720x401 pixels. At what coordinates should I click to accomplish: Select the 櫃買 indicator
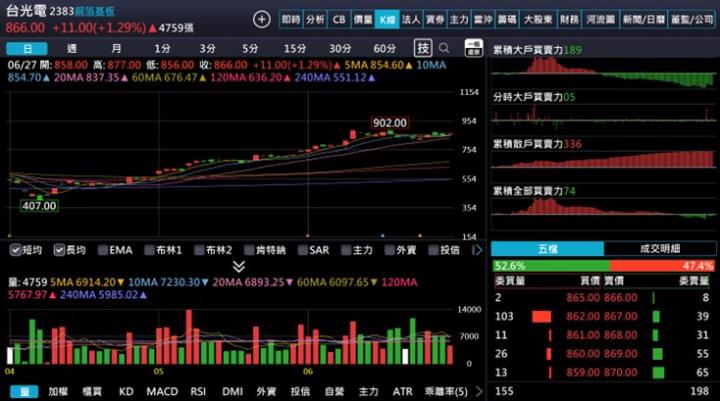coord(92,391)
